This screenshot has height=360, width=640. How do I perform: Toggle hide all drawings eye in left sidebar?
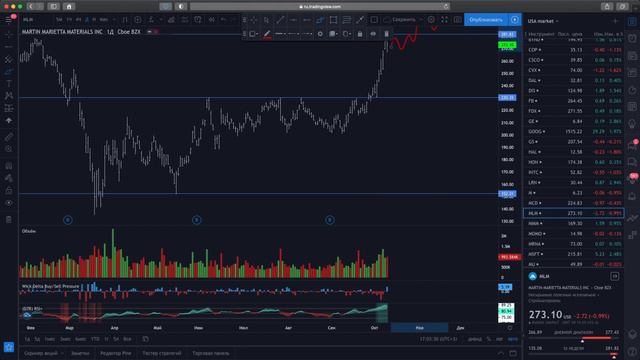[x=9, y=203]
